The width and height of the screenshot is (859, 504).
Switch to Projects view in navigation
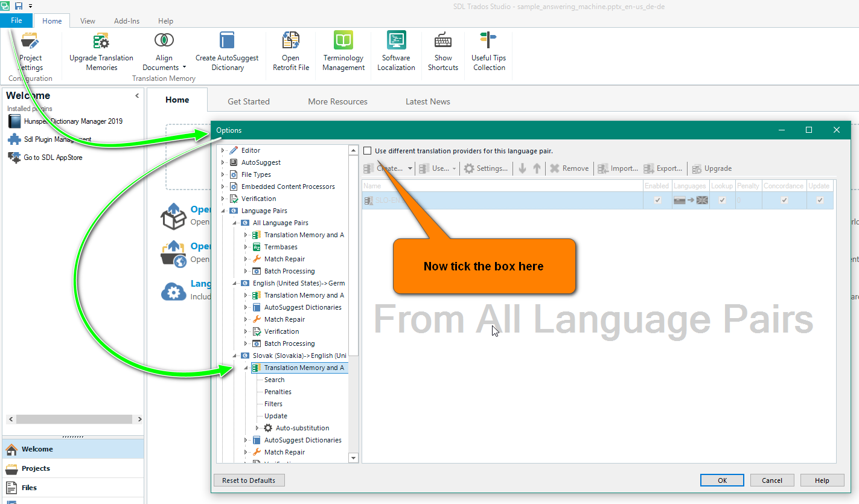73,468
